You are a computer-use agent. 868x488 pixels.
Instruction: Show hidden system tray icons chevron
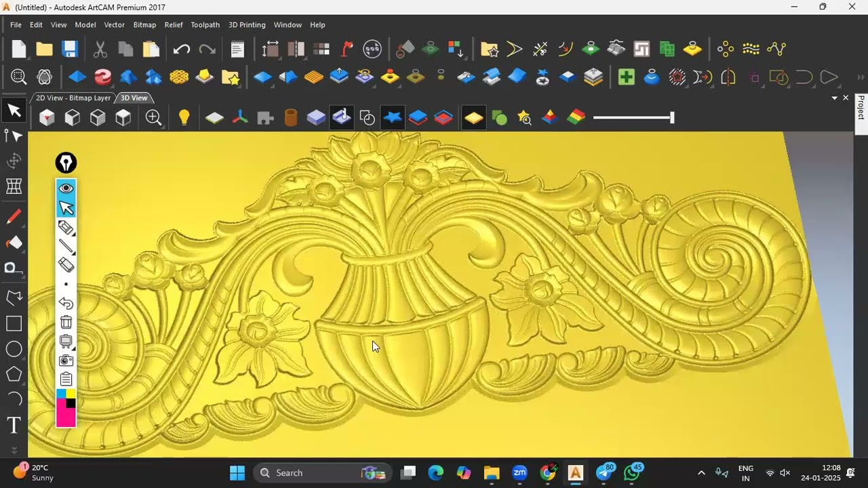tap(701, 472)
